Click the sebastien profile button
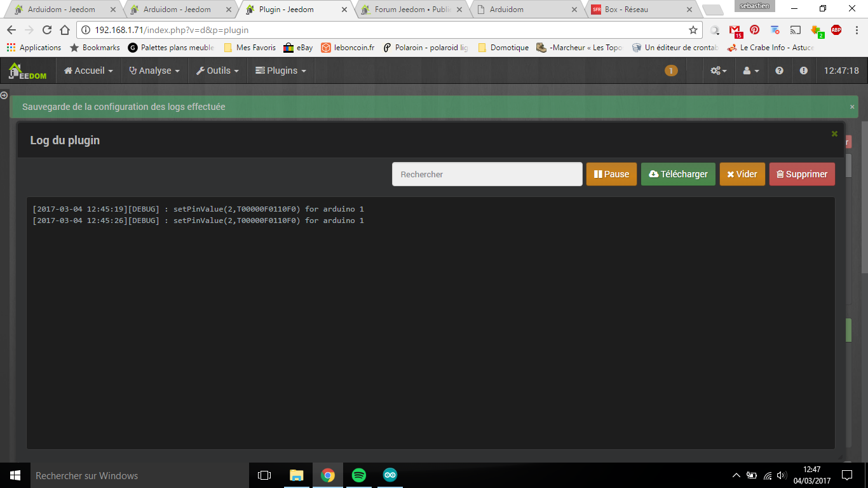The width and height of the screenshot is (868, 488). point(755,6)
